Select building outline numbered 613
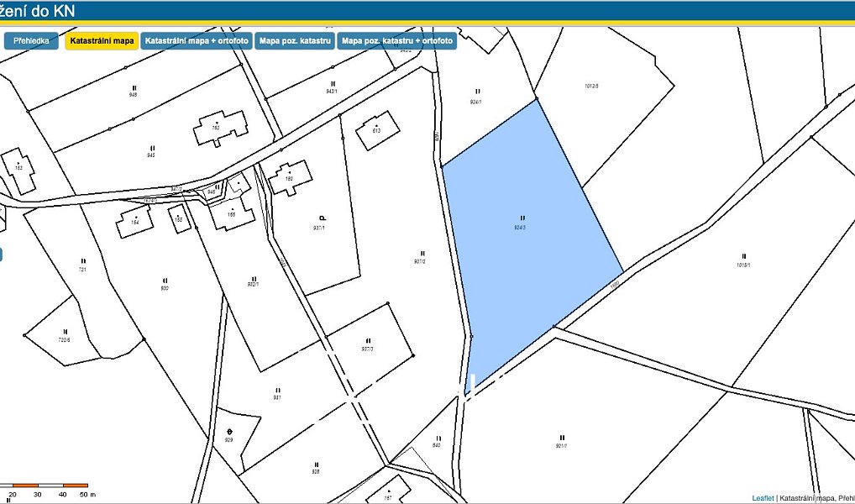Screen dimensions: 855x504 pyautogui.click(x=377, y=130)
